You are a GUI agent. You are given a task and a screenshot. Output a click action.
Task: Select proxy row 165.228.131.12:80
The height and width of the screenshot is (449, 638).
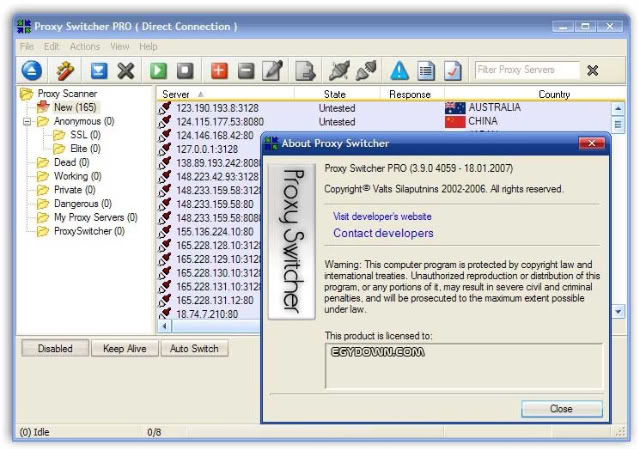215,300
